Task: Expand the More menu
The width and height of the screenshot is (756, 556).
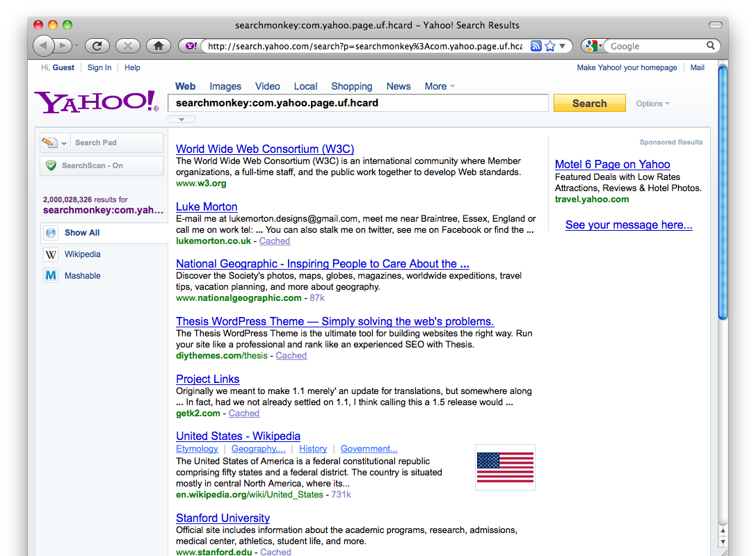Action: [x=440, y=86]
